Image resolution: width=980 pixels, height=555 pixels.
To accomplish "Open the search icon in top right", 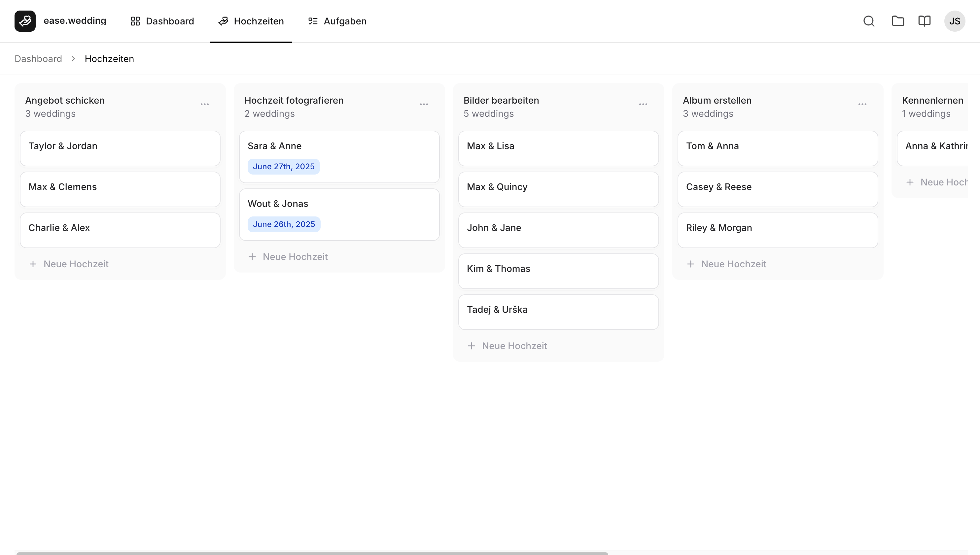I will click(869, 21).
